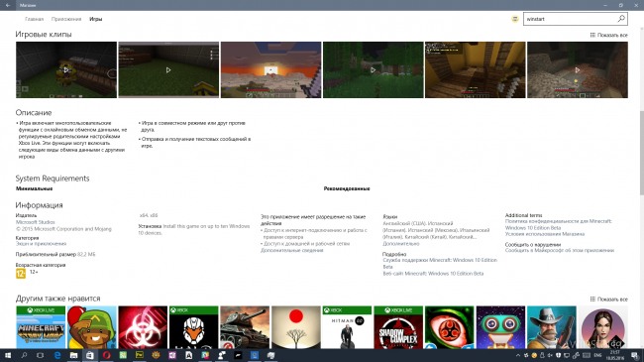Image resolution: width=644 pixels, height=362 pixels.
Task: Open the tank game tile
Action: tap(245, 327)
